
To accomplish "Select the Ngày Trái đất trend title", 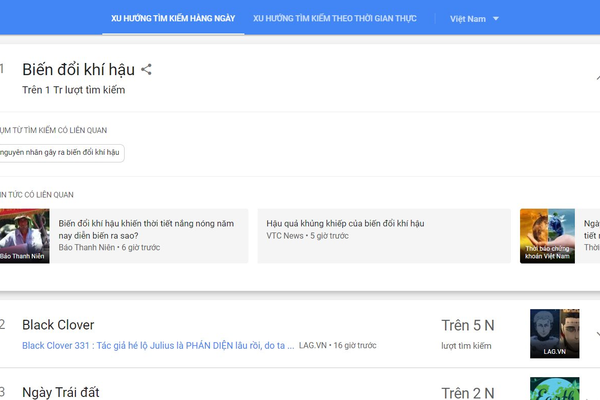I will [x=61, y=392].
